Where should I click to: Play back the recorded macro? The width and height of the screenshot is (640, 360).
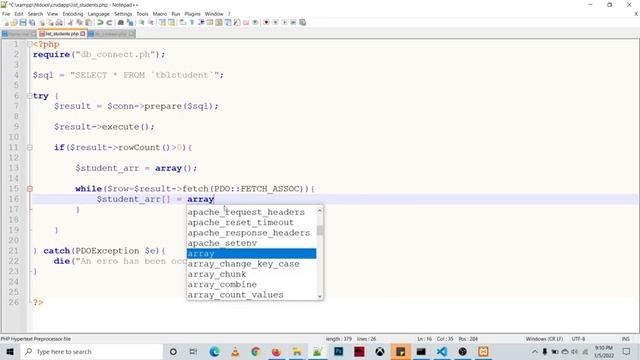pyautogui.click(x=284, y=22)
